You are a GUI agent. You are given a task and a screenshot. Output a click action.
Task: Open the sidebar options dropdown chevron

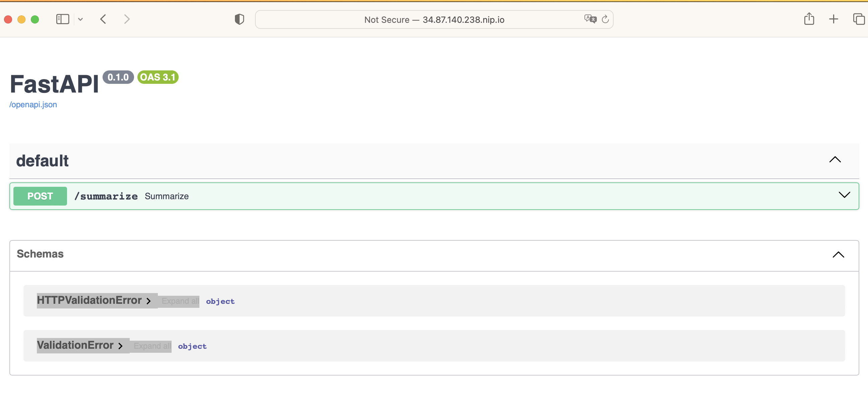tap(80, 19)
